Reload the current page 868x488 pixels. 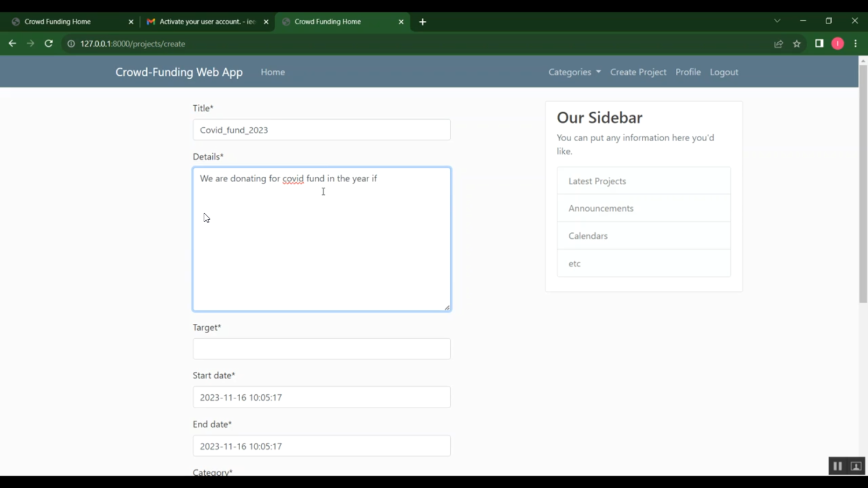tap(49, 43)
